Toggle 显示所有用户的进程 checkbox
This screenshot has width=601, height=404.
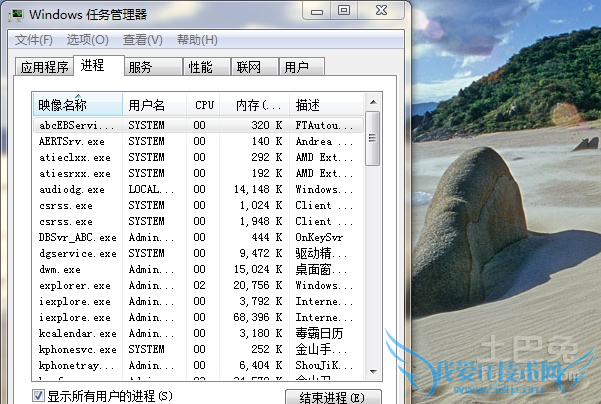[38, 396]
